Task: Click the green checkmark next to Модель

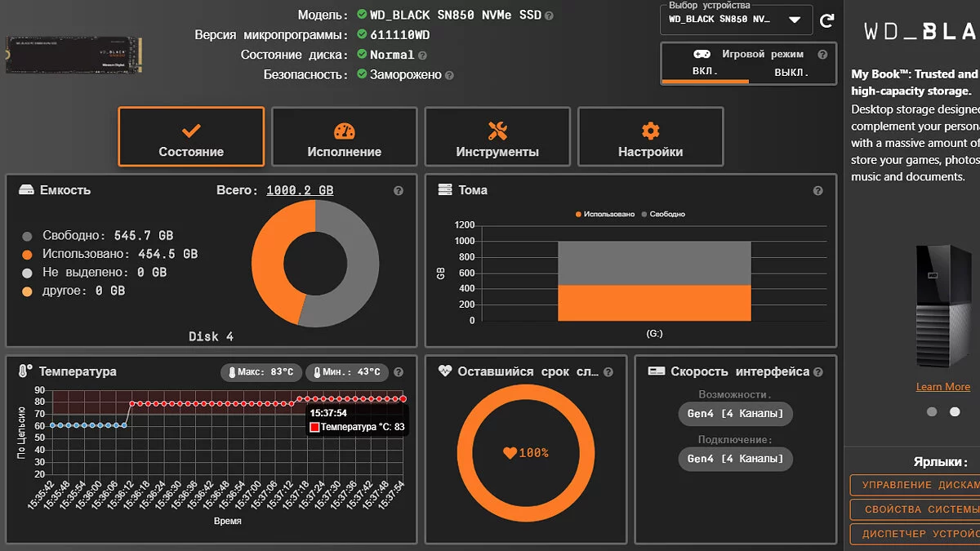Action: pyautogui.click(x=363, y=15)
